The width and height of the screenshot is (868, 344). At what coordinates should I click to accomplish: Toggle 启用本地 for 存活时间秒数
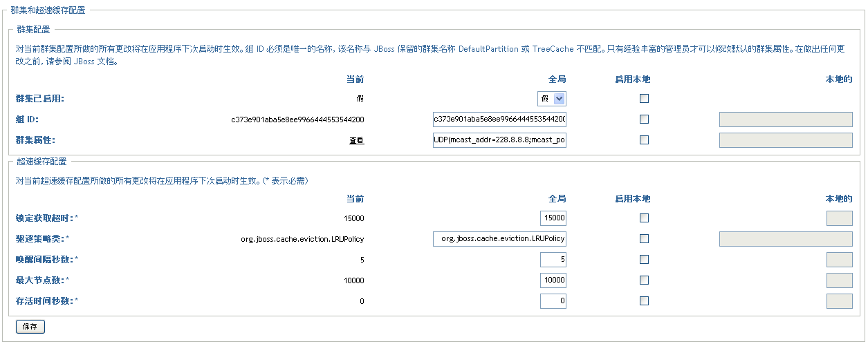click(644, 301)
